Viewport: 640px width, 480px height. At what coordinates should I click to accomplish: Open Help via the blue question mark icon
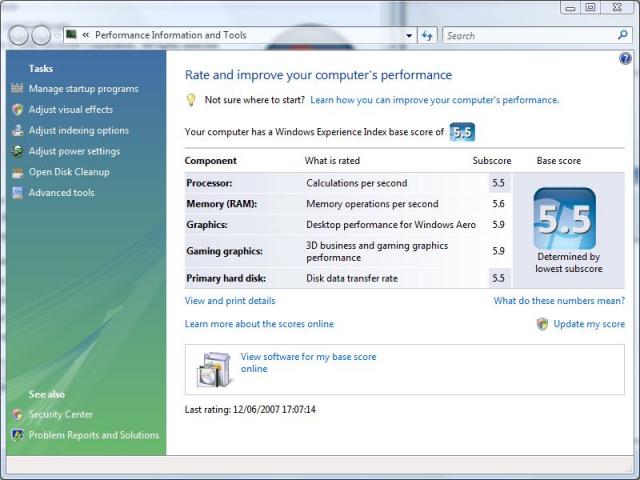(624, 59)
